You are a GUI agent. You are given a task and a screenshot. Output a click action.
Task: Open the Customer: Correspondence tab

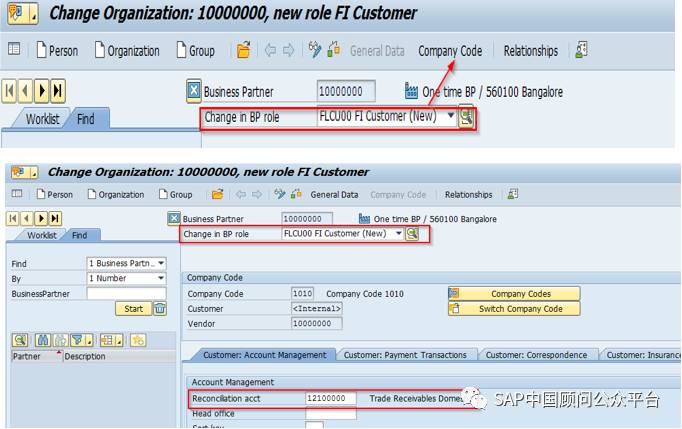pyautogui.click(x=538, y=355)
